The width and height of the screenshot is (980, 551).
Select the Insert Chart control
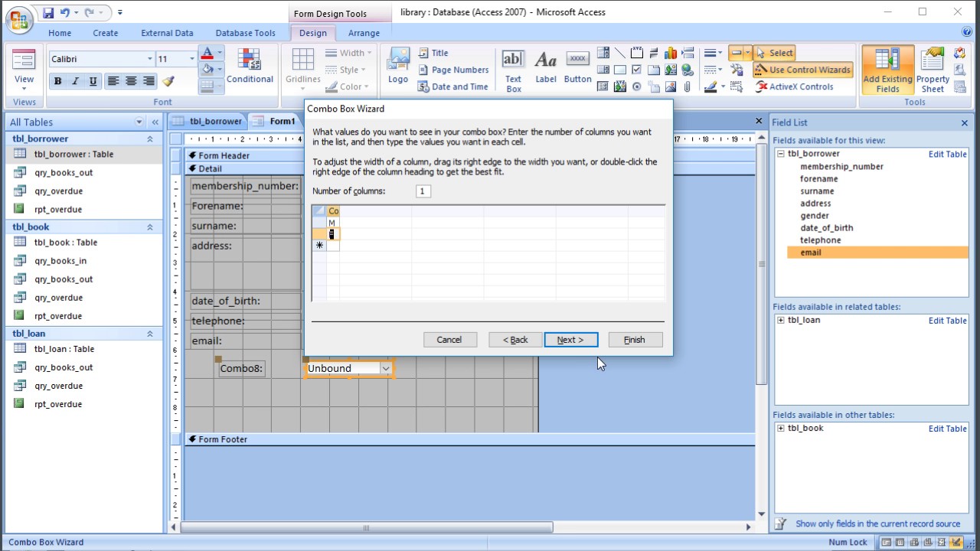tap(671, 53)
